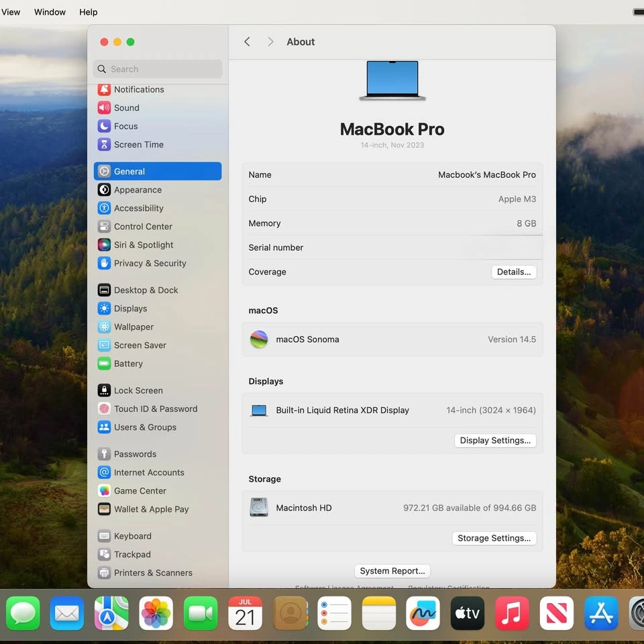Open Game Center settings

pyautogui.click(x=157, y=490)
